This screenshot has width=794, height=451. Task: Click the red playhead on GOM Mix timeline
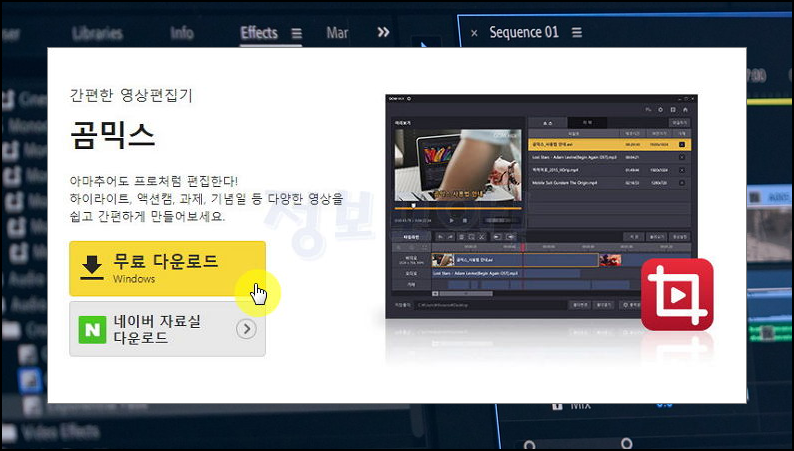(523, 247)
